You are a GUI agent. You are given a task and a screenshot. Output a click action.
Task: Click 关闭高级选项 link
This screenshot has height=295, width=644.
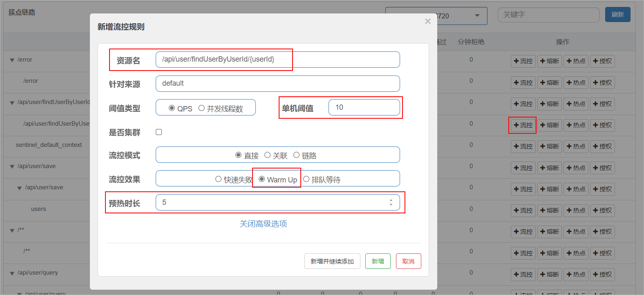(x=263, y=224)
